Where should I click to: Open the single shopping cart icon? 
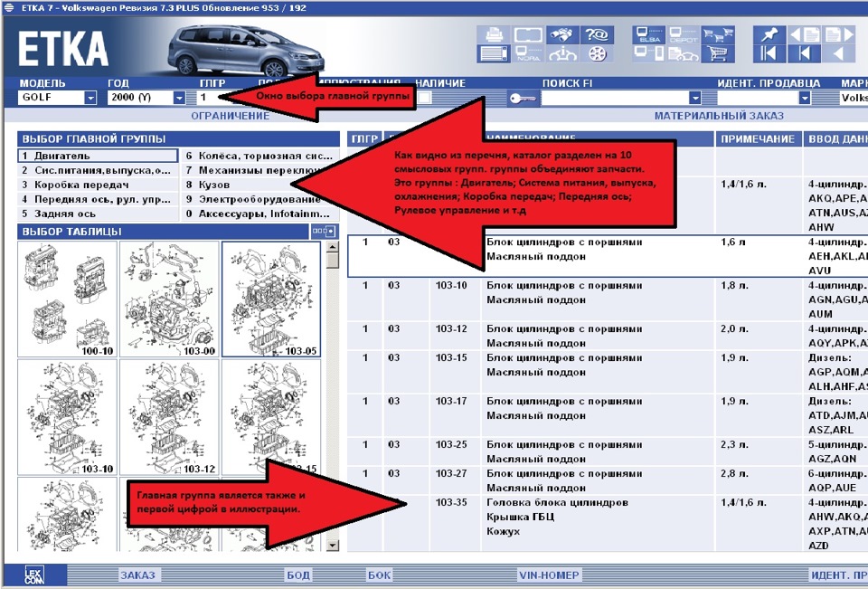pyautogui.click(x=718, y=53)
